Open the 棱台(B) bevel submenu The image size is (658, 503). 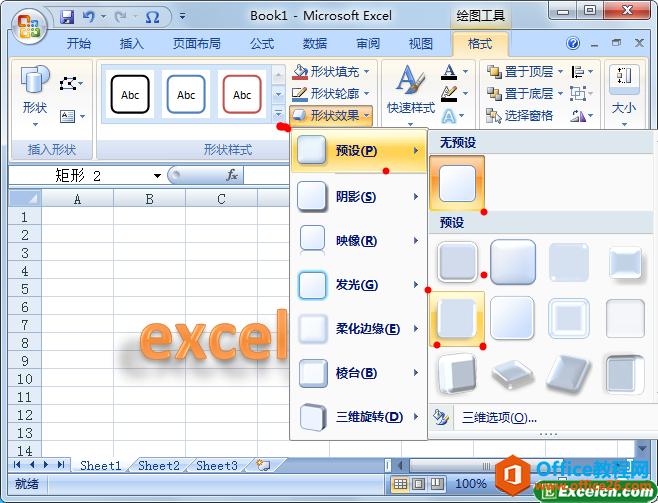pyautogui.click(x=359, y=373)
